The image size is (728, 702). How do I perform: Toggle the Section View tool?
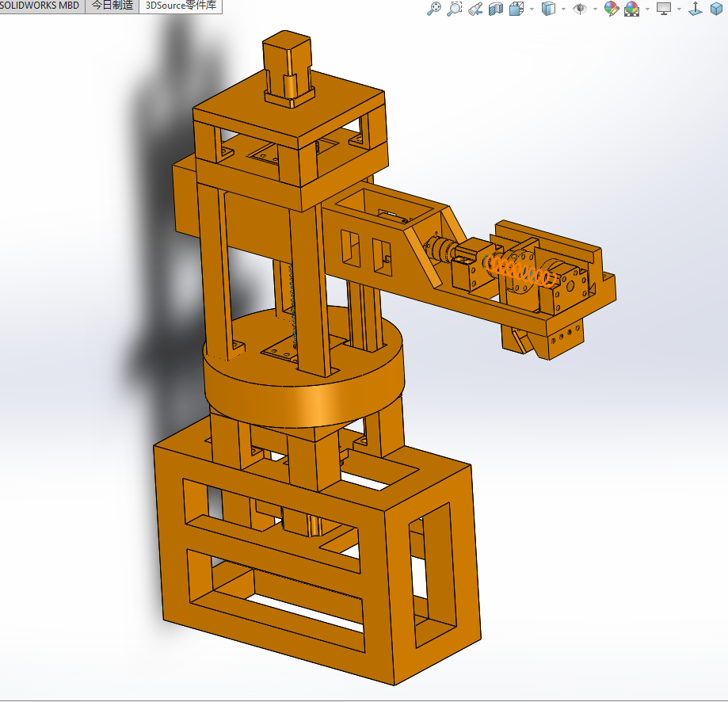[x=496, y=9]
